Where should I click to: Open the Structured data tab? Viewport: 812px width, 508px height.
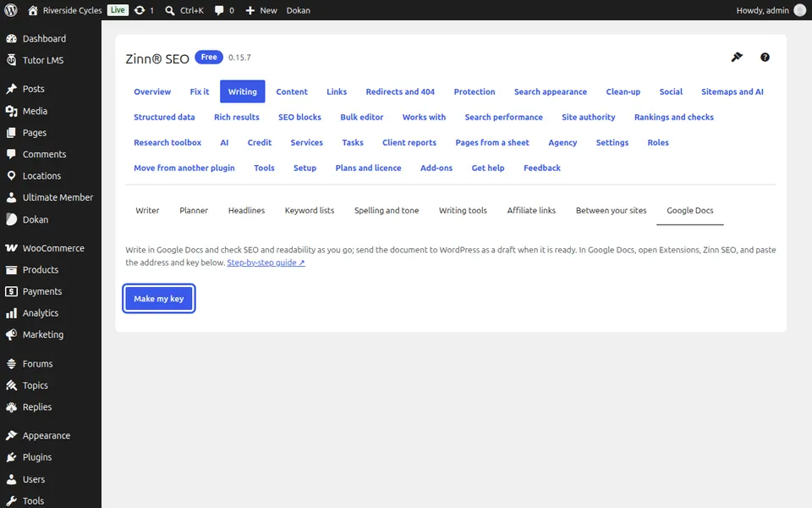[x=164, y=117]
